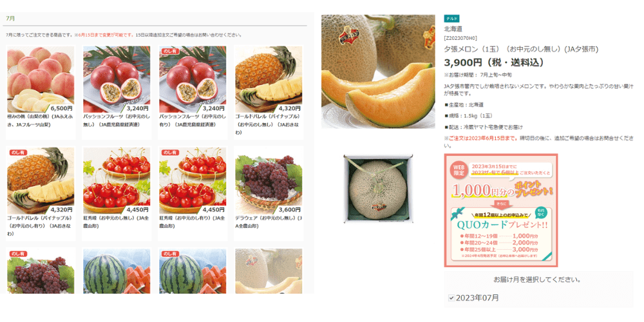Open the 4,320円 Gold Barrel pineapple without のし
The image size is (644, 322).
[269, 79]
